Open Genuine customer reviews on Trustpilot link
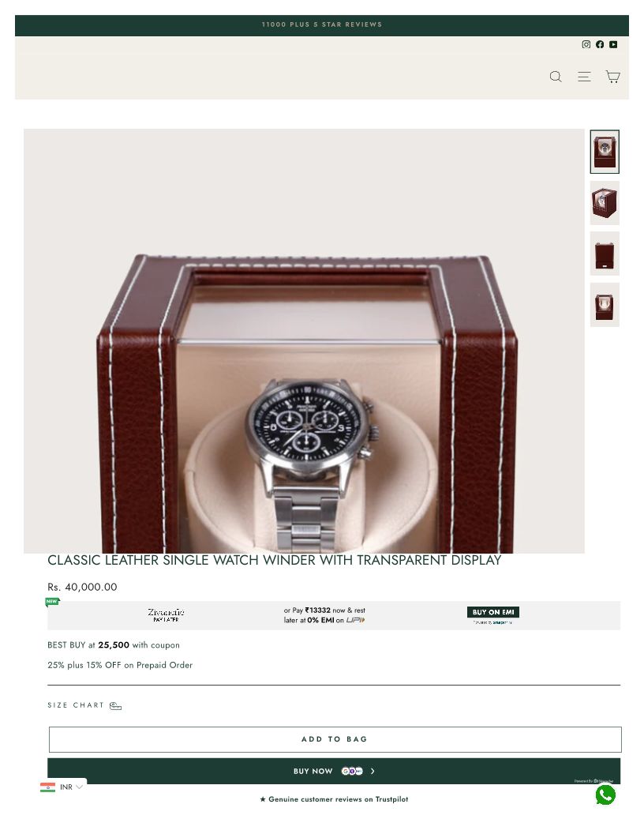The height and width of the screenshot is (834, 644). pyautogui.click(x=334, y=799)
